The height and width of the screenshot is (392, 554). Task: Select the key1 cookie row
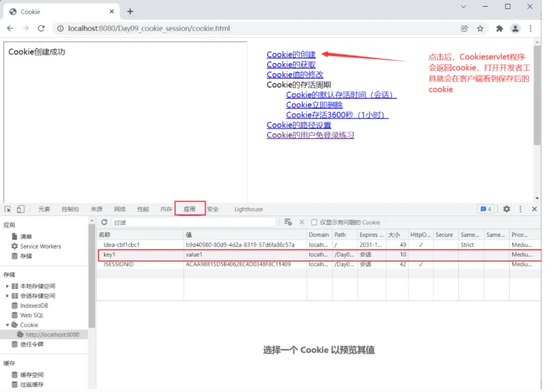tap(319, 254)
